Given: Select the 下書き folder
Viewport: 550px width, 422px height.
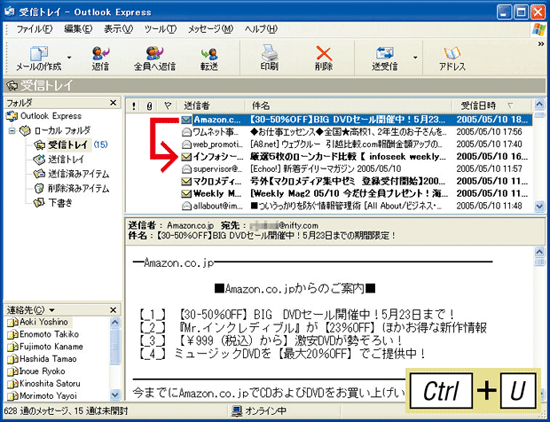Looking at the screenshot, I should (53, 203).
